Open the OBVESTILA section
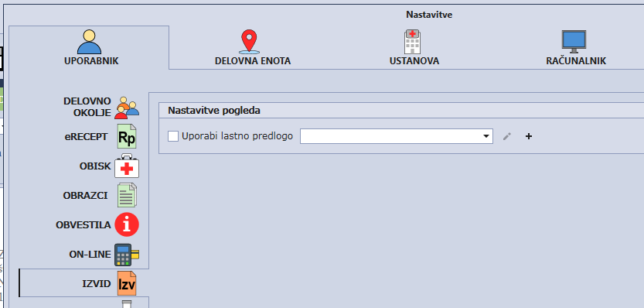Image resolution: width=644 pixels, height=308 pixels. coord(83,225)
